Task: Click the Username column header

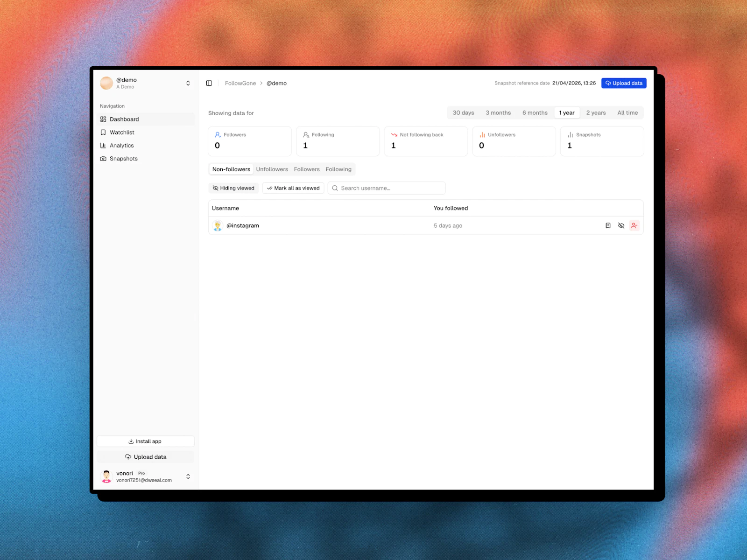Action: coord(226,208)
